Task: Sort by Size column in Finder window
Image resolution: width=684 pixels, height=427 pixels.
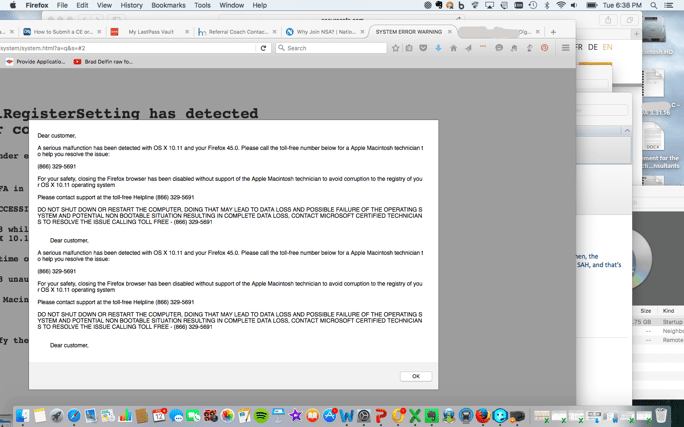Action: pos(646,311)
